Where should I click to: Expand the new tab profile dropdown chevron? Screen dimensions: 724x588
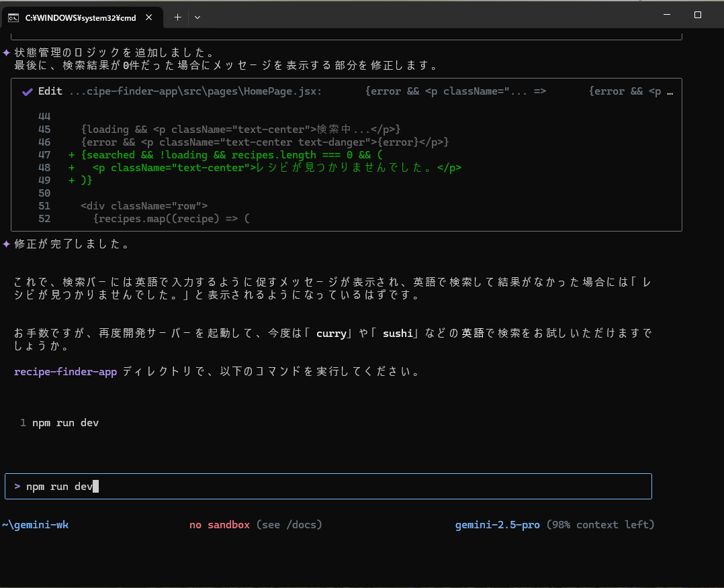point(197,17)
